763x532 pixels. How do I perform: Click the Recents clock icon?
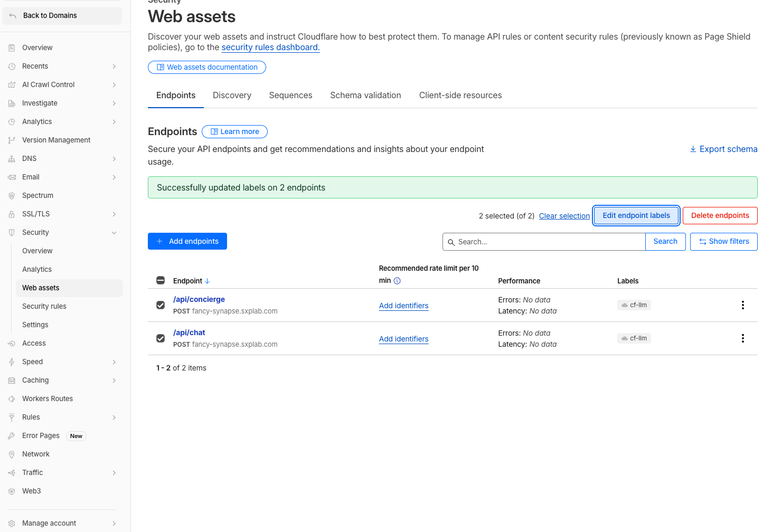tap(12, 66)
